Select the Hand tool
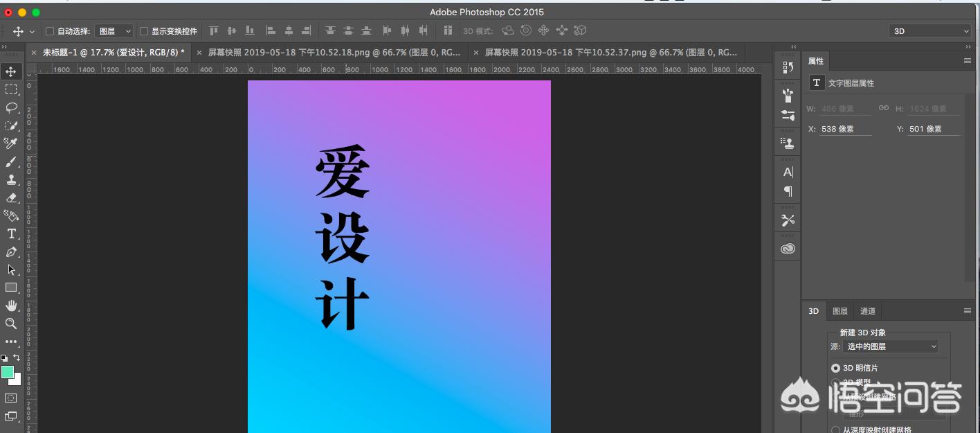 (10, 305)
